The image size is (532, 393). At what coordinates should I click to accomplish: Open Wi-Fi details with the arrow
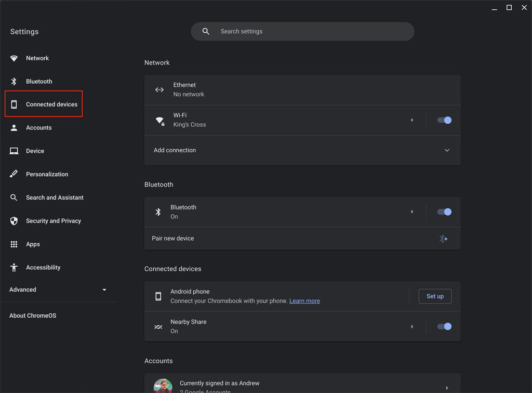coord(412,120)
